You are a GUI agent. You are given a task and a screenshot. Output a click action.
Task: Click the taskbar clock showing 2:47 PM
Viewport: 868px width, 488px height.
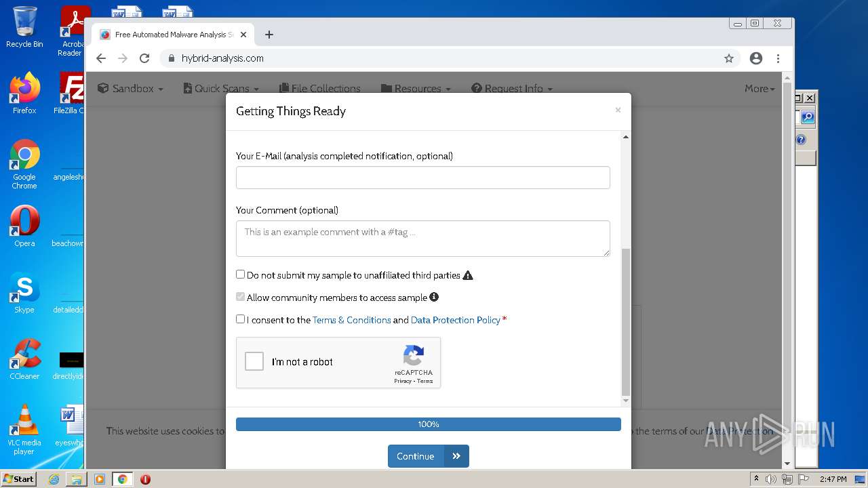(833, 479)
